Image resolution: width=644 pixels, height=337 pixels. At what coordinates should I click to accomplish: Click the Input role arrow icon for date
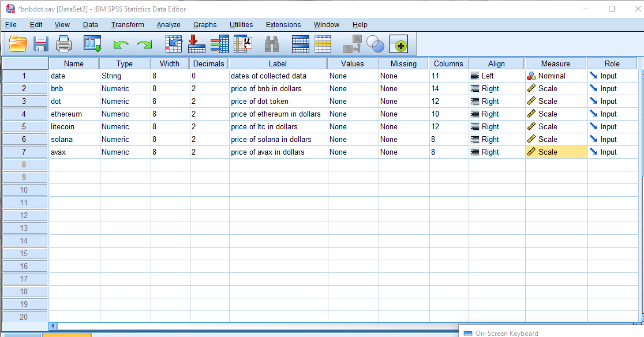[593, 76]
